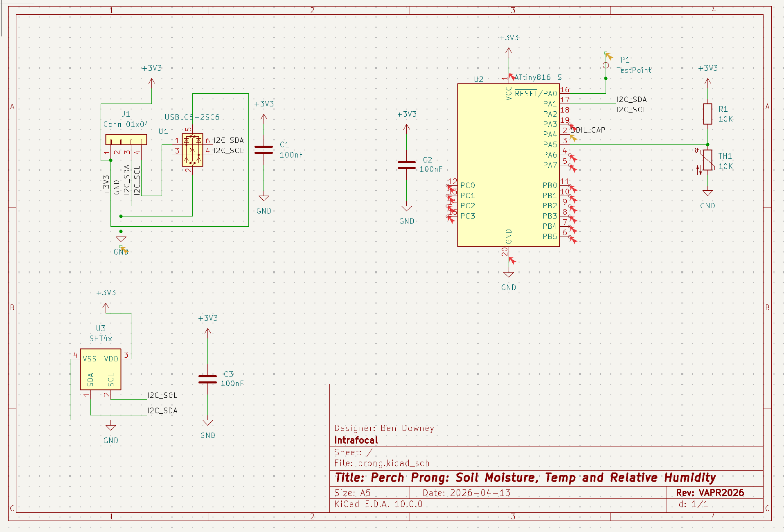Click the Id: 1/1 field

pos(692,504)
